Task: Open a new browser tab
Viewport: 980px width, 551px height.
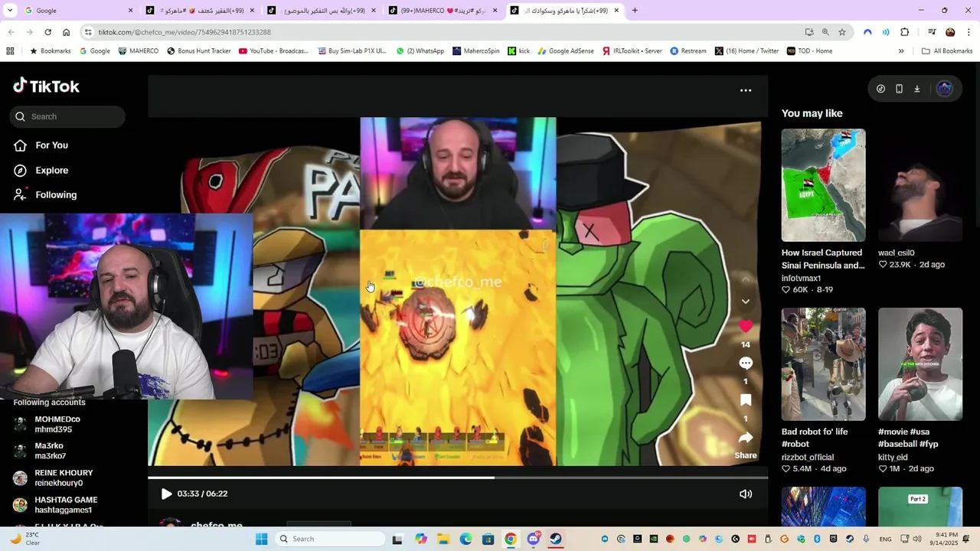Action: point(635,11)
